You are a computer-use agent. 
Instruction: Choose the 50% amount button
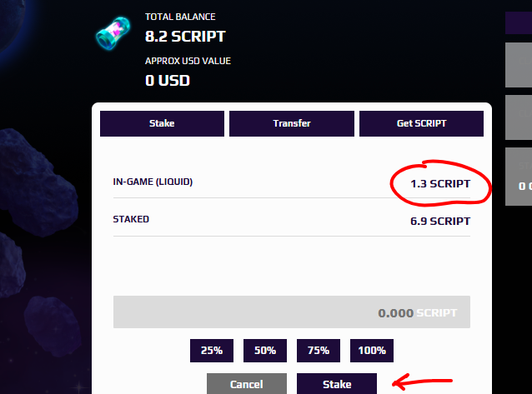(x=265, y=350)
